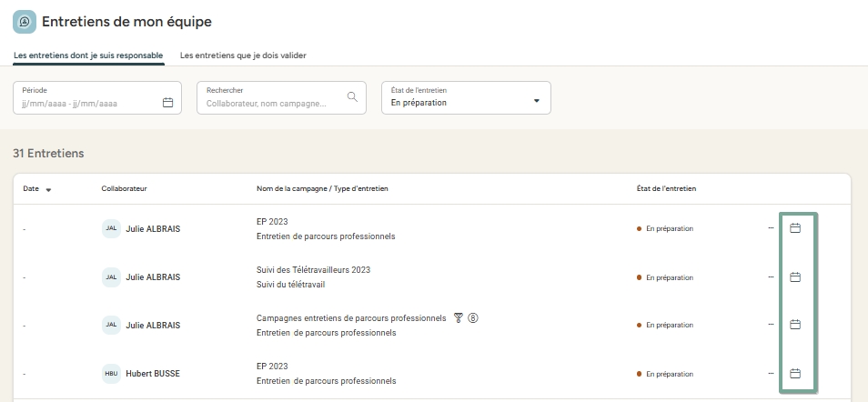Viewport: 868px width, 402px height.
Task: Open the three-dot menu for Julie ALBRAIS's EP 2023
Action: [x=771, y=228]
